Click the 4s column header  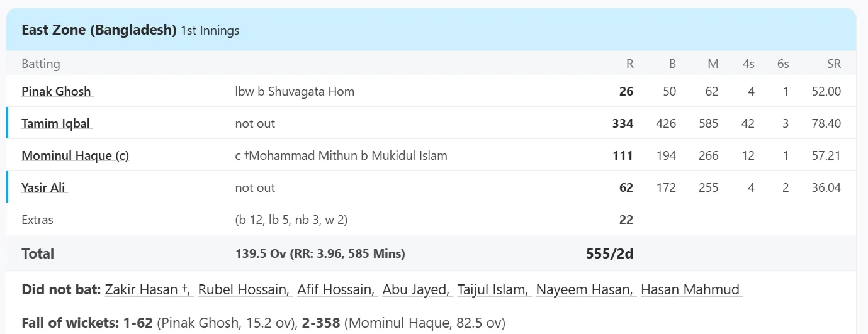tap(748, 64)
